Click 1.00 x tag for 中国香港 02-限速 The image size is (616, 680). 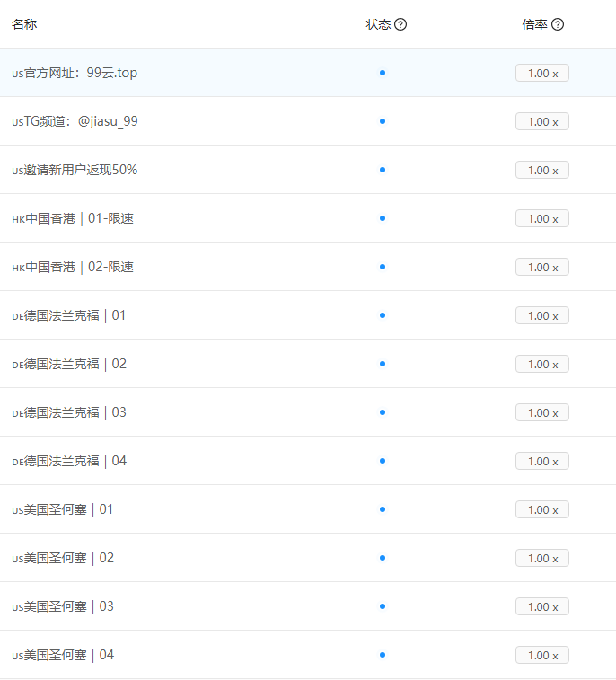coord(541,267)
